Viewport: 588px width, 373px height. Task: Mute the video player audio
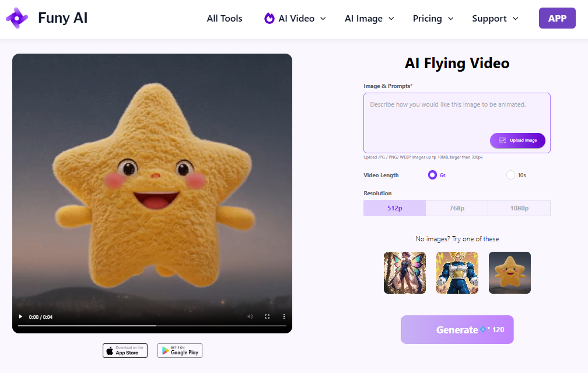250,316
